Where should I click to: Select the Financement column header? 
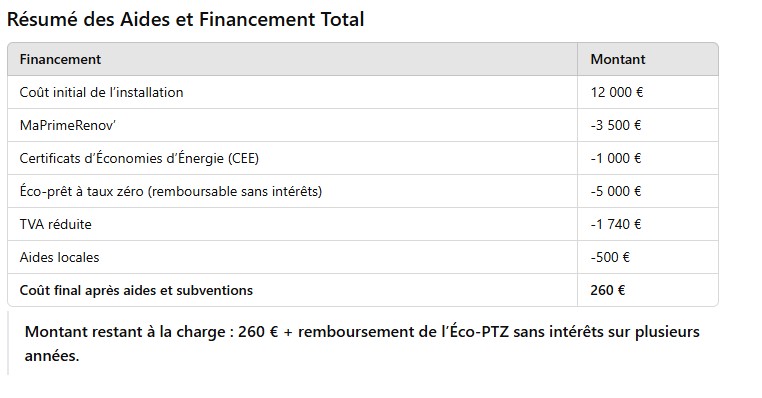coord(60,59)
